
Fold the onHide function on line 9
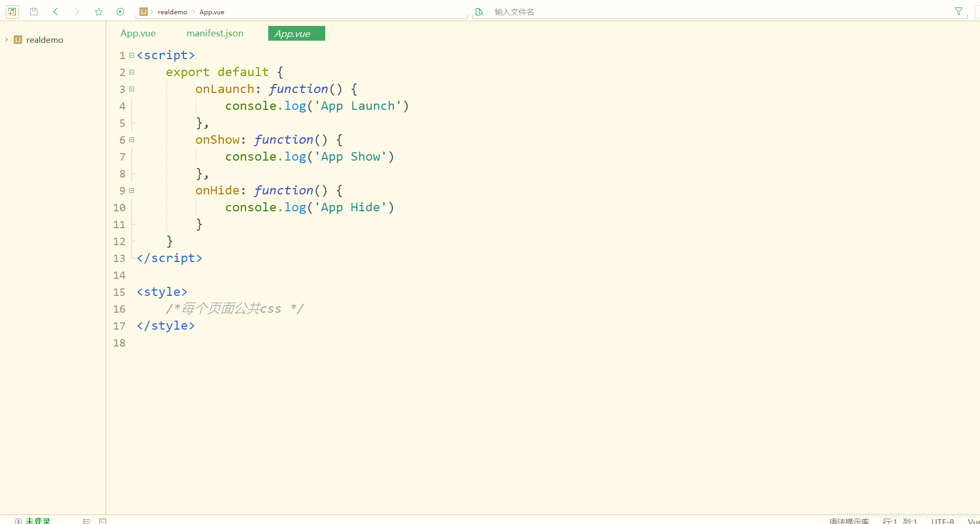click(x=132, y=191)
